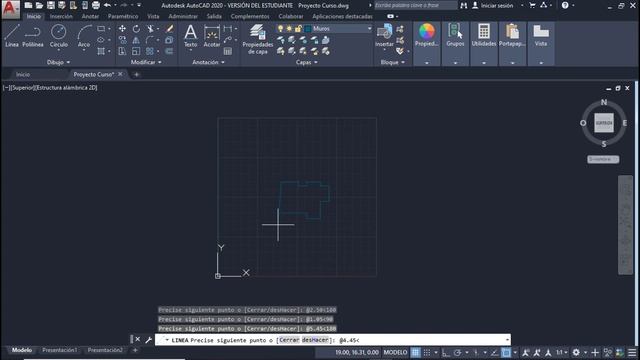Switch to the Inserción ribbon tab
The height and width of the screenshot is (360, 640).
tap(61, 16)
